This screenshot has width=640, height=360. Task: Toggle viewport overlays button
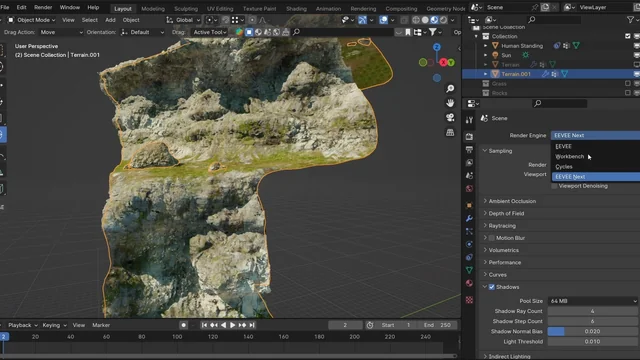[383, 20]
